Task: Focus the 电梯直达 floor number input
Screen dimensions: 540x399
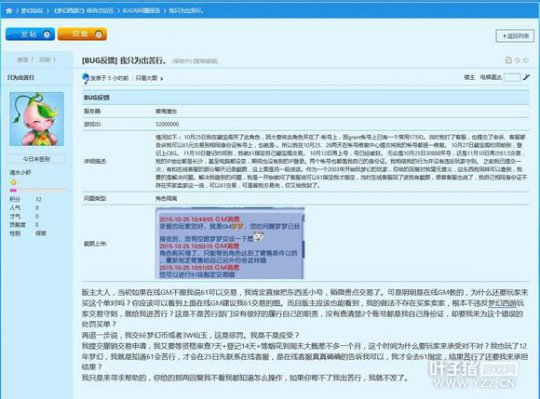Action: tap(512, 77)
